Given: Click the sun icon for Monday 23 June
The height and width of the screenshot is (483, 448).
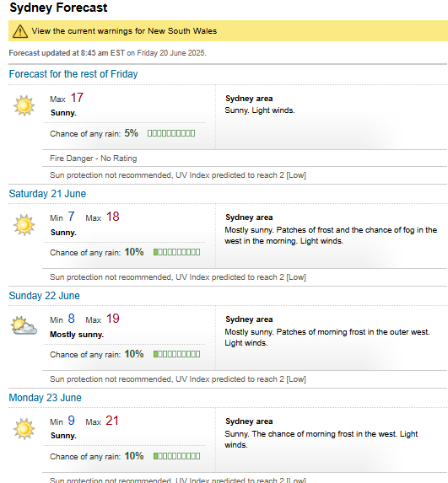Looking at the screenshot, I should click(x=24, y=429).
